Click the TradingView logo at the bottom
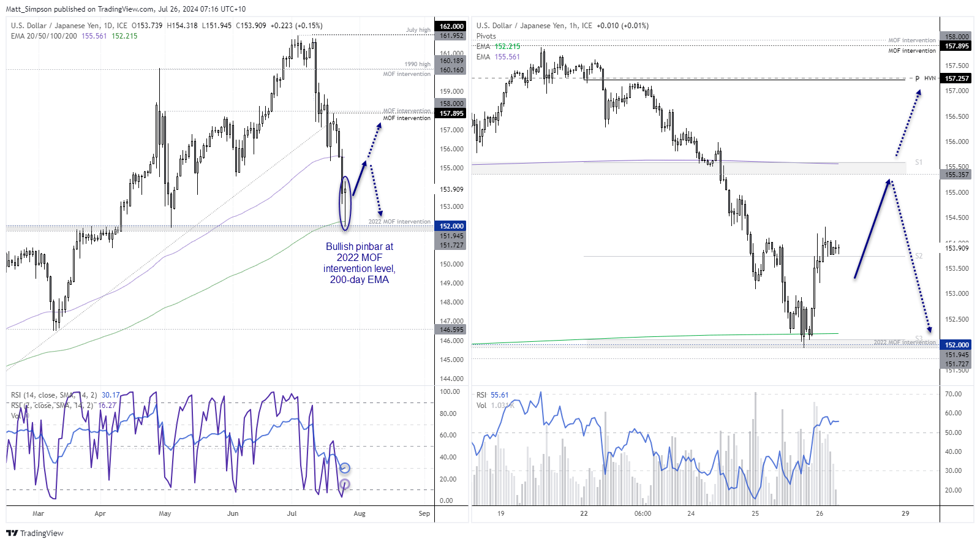This screenshot has height=544, width=980. point(35,533)
